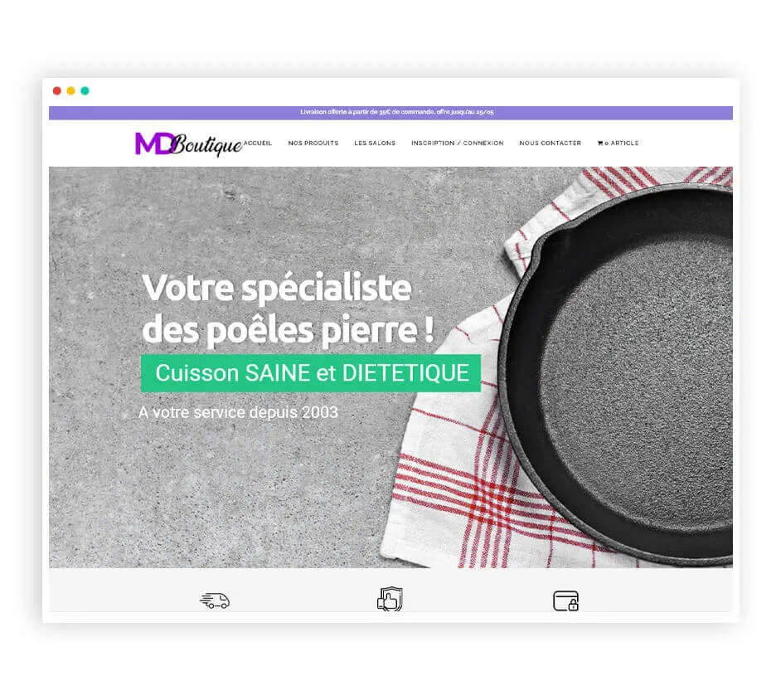The image size is (781, 700).
Task: Click the thumbs-up shield guarantee icon
Action: (390, 599)
